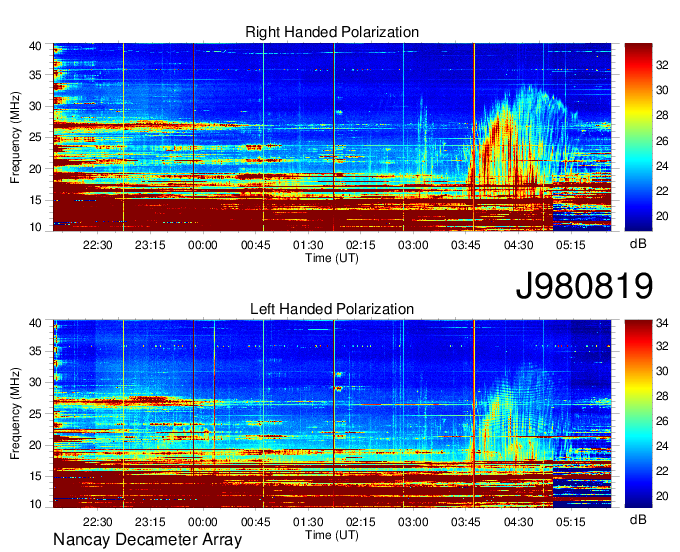Screen dimensions: 680x552
Task: Click the 04:30 time tick of Right Handed plot
Action: pyautogui.click(x=518, y=245)
